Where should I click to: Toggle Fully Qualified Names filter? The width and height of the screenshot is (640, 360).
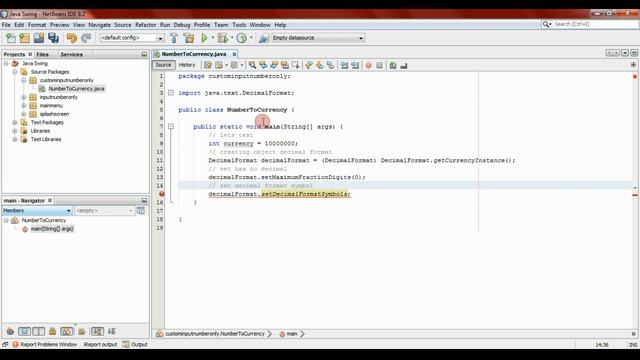point(82,331)
